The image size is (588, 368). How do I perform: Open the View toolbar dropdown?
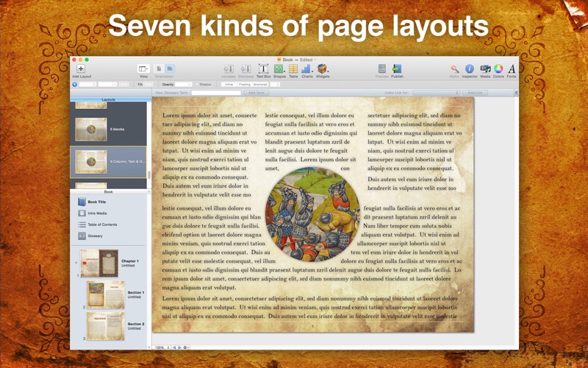[143, 68]
